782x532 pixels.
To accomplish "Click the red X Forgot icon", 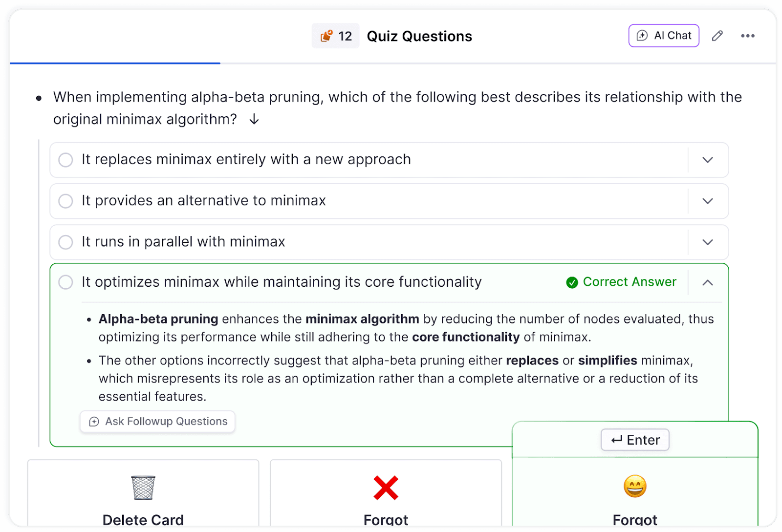I will click(386, 488).
